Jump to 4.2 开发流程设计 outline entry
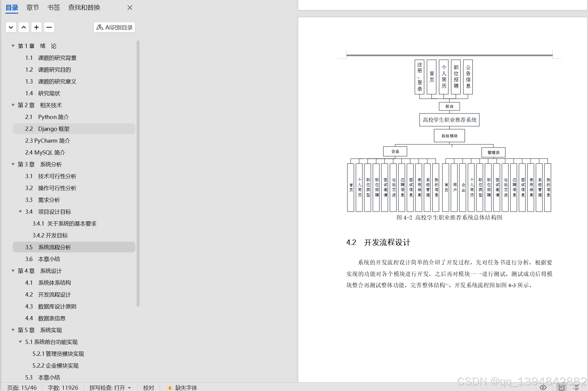This screenshot has height=391, width=588. (54, 294)
